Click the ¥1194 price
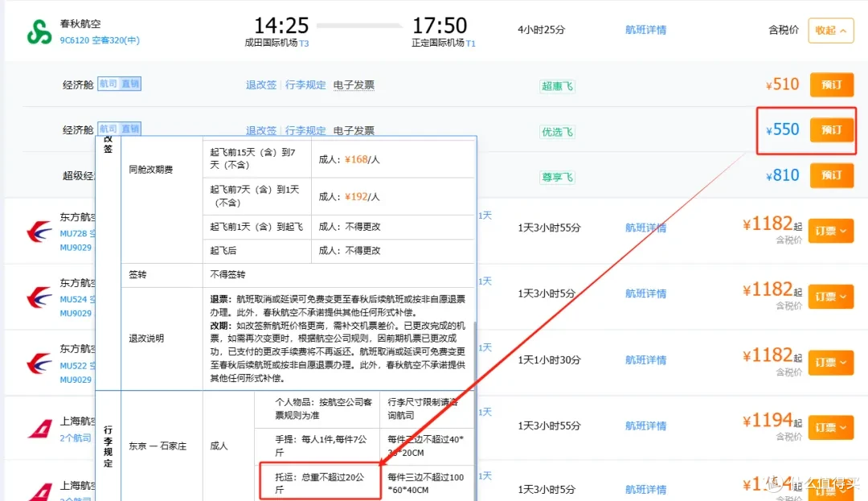The height and width of the screenshot is (501, 868). [769, 421]
